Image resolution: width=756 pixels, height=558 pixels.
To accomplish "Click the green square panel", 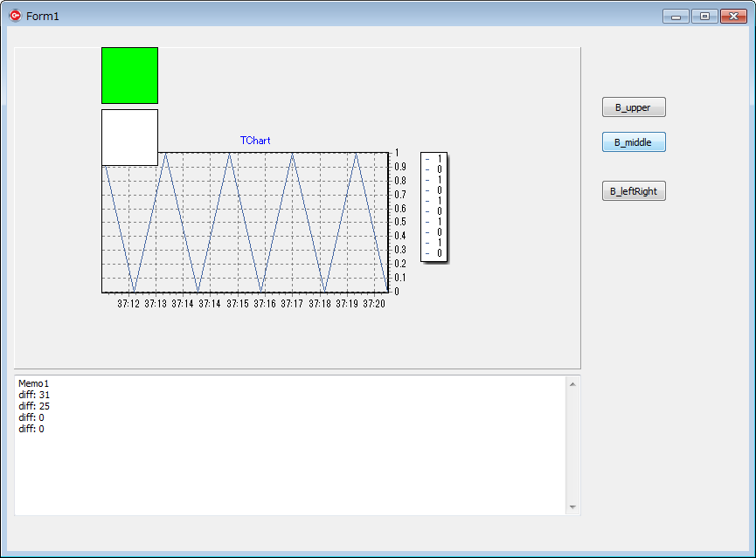I will click(x=129, y=75).
